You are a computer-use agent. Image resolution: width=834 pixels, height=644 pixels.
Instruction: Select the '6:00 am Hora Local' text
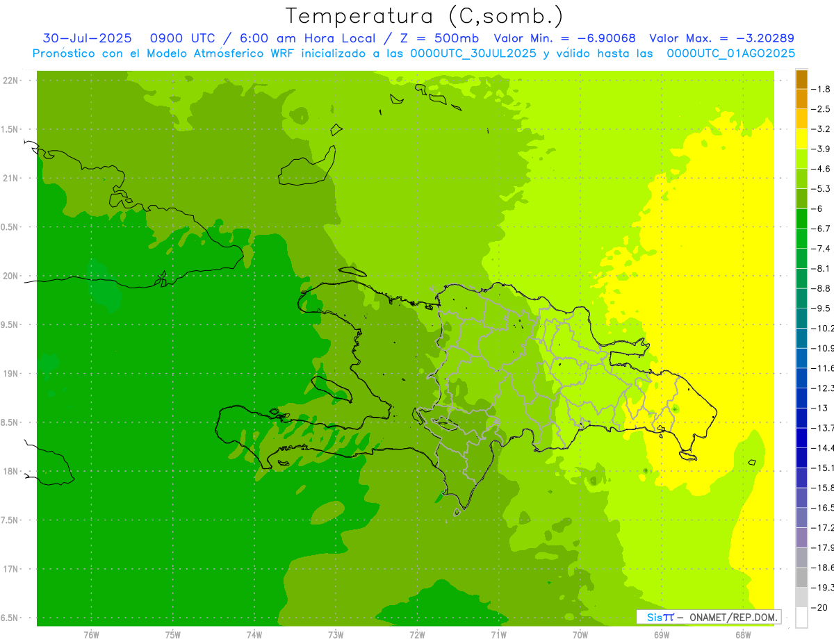[310, 38]
